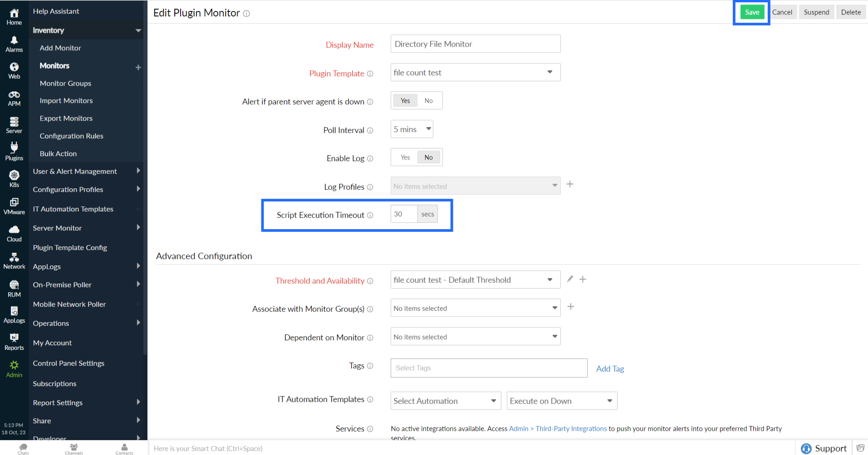Edit threshold profile with pencil icon
The height and width of the screenshot is (455, 868).
click(x=570, y=279)
